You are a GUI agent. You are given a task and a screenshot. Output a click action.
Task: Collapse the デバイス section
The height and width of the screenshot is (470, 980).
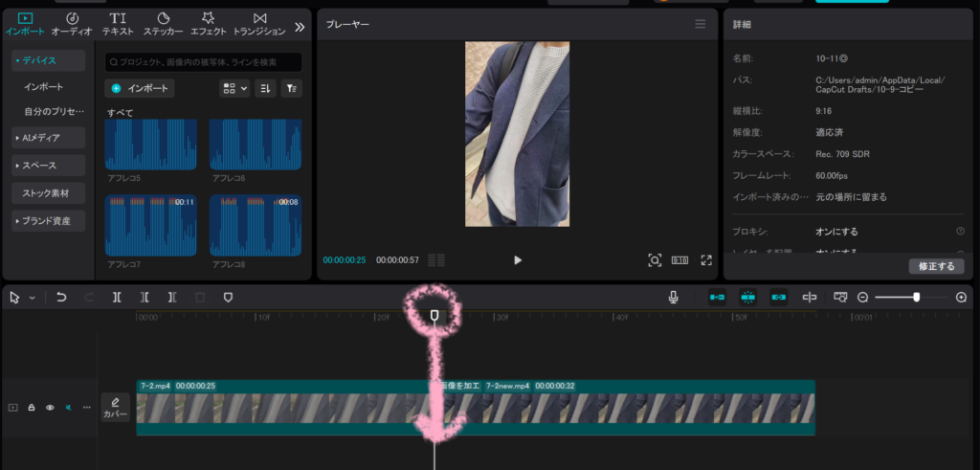[x=48, y=60]
